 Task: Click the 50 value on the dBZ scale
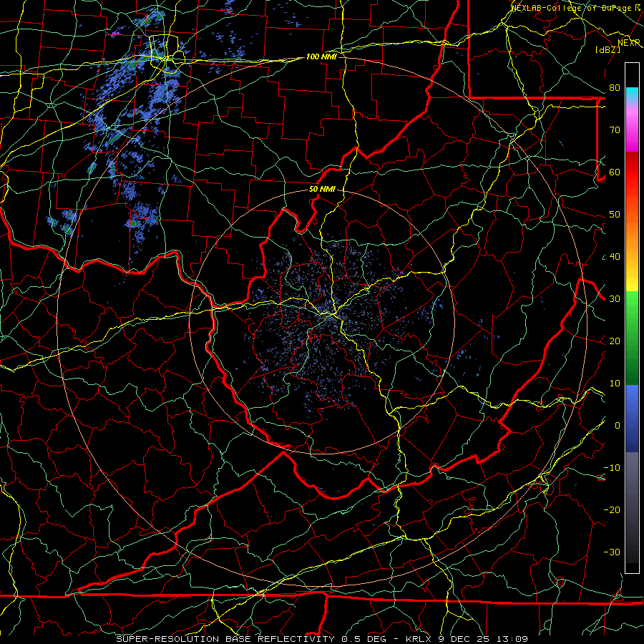point(615,215)
